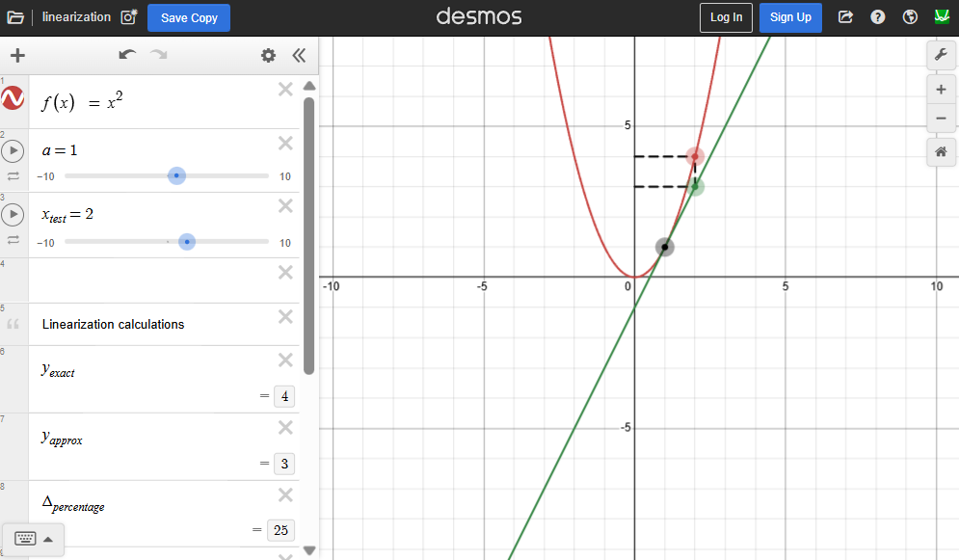
Task: Open the language globe icon
Action: click(909, 17)
